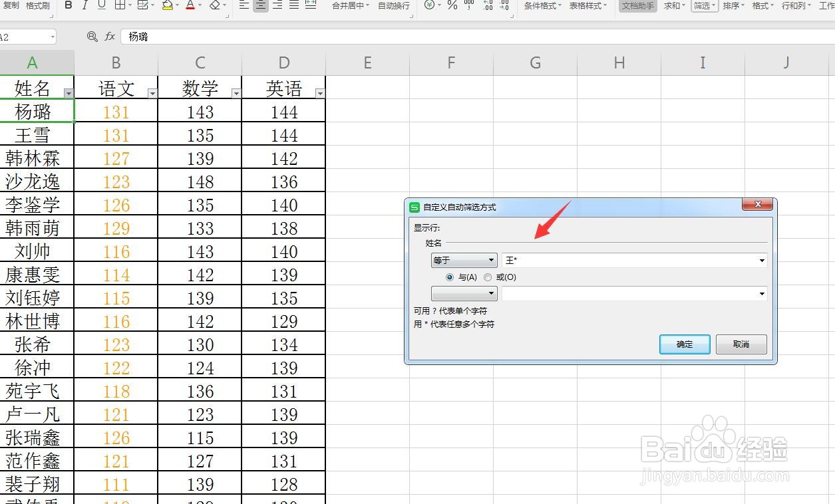Open the 等于 comparison dropdown

point(464,260)
